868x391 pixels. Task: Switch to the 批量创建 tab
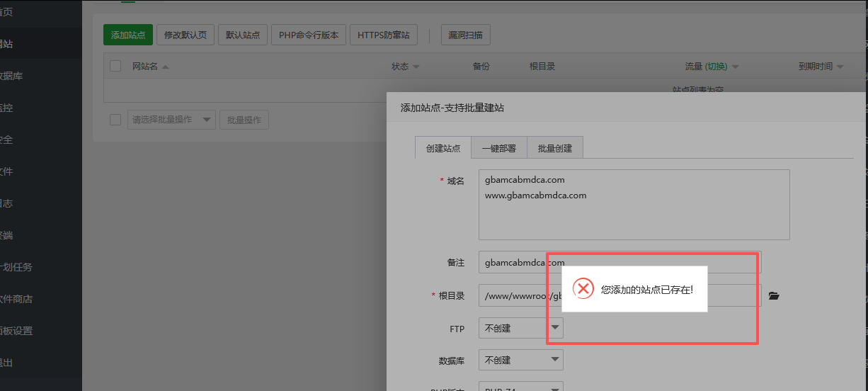click(555, 148)
